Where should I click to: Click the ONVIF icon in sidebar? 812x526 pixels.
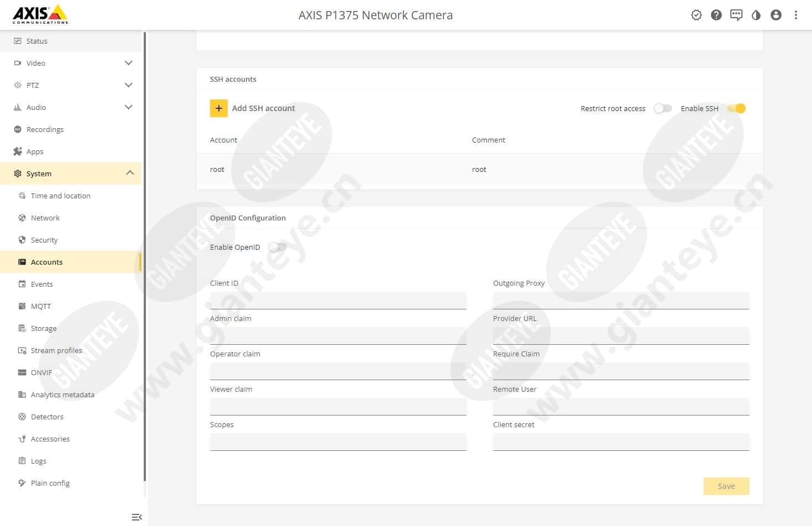22,372
